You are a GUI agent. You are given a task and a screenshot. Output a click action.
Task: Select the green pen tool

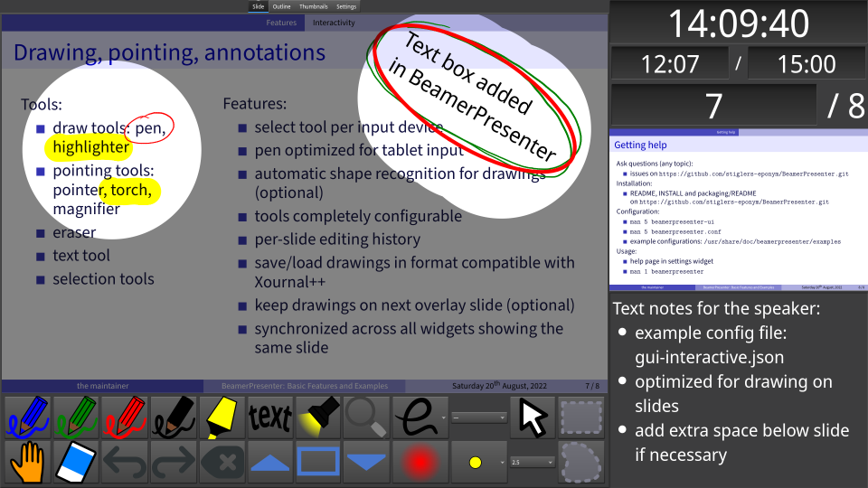(x=76, y=418)
